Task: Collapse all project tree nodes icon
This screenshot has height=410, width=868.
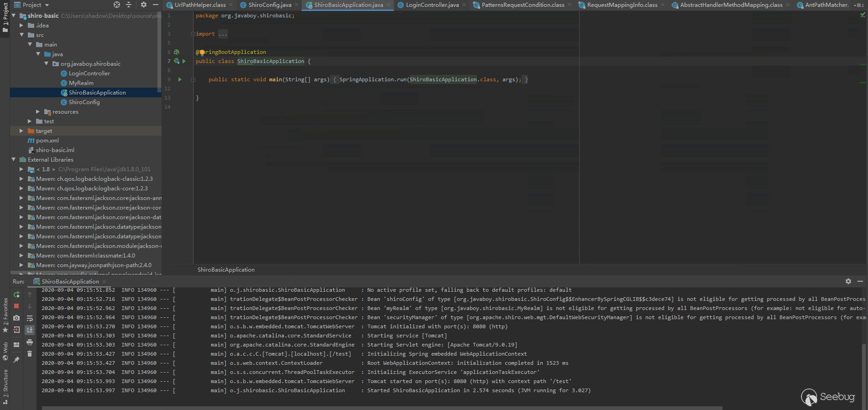Action: click(x=129, y=5)
